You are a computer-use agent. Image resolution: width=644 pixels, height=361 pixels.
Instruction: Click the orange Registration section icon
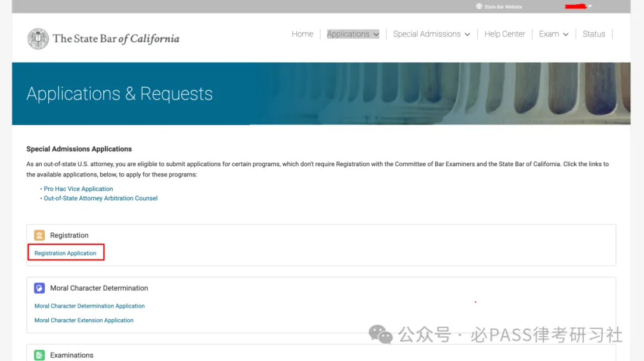click(39, 235)
